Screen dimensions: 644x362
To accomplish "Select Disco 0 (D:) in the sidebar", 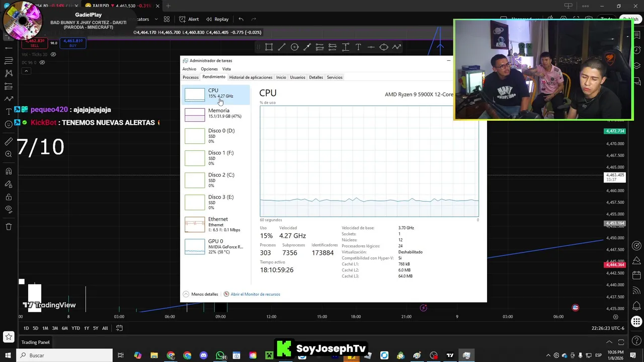I will (215, 136).
